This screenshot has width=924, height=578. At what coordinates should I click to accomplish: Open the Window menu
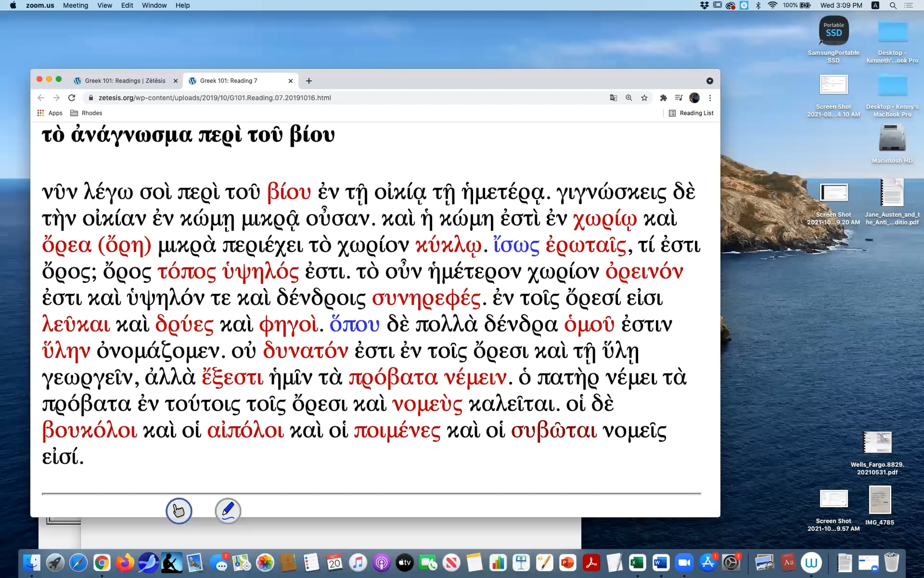(x=154, y=5)
